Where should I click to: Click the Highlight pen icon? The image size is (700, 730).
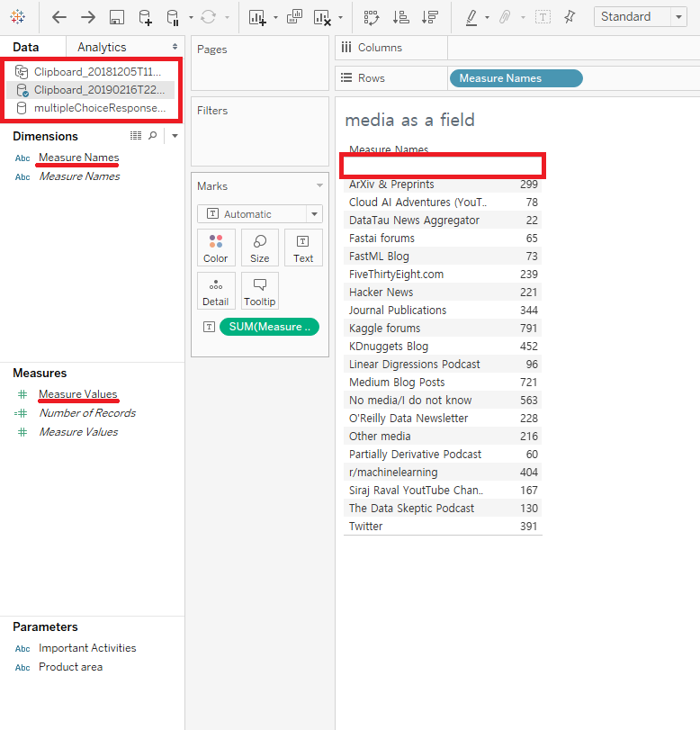(x=471, y=18)
